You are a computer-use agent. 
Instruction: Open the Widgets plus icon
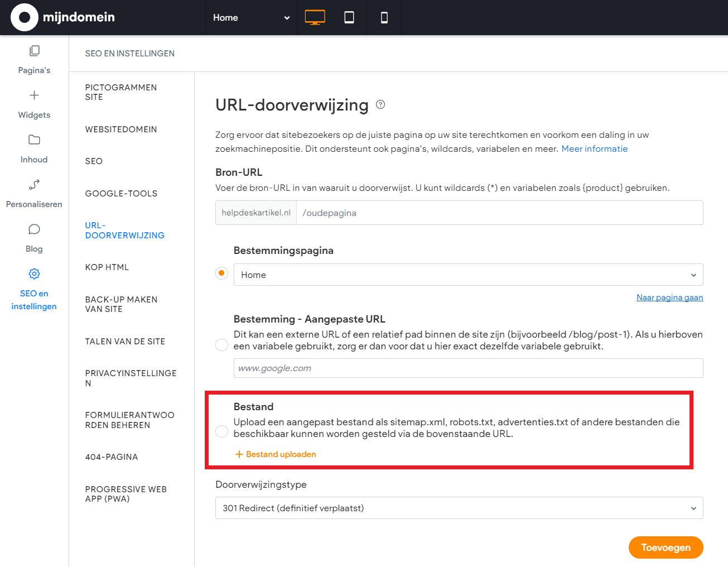(x=34, y=95)
